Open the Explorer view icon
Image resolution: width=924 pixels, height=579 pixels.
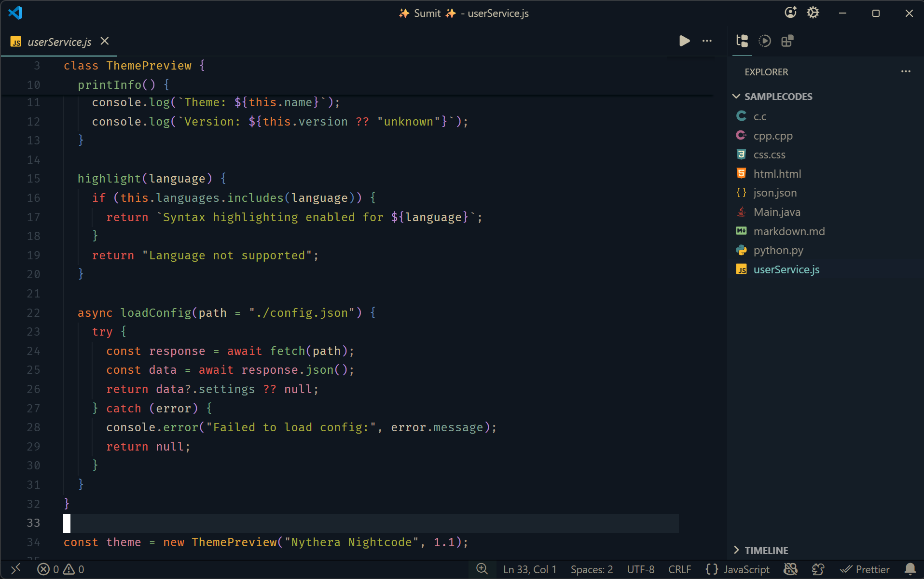tap(742, 41)
